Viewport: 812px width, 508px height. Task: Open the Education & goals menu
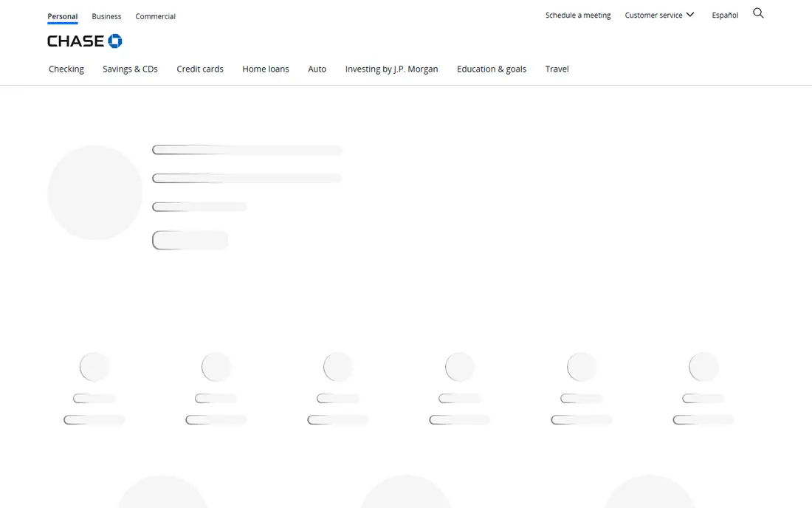(492, 69)
